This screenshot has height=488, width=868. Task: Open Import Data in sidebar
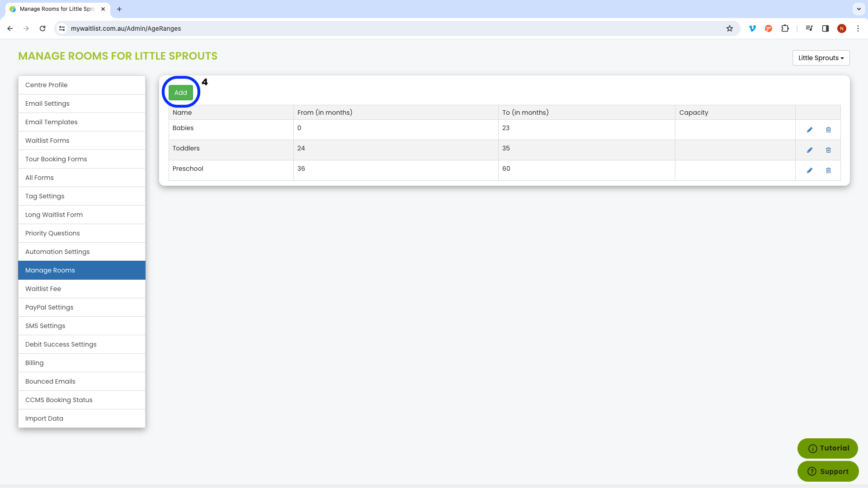pyautogui.click(x=82, y=418)
